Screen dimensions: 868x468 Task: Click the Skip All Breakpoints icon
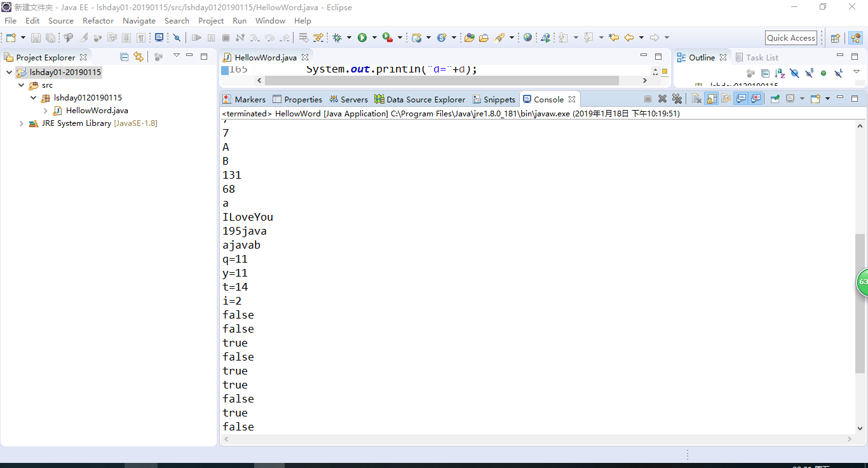click(x=177, y=38)
